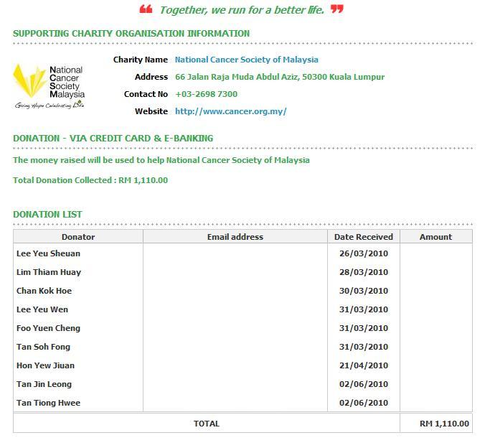Select donator Hon Yew Jiuan

[45, 365]
